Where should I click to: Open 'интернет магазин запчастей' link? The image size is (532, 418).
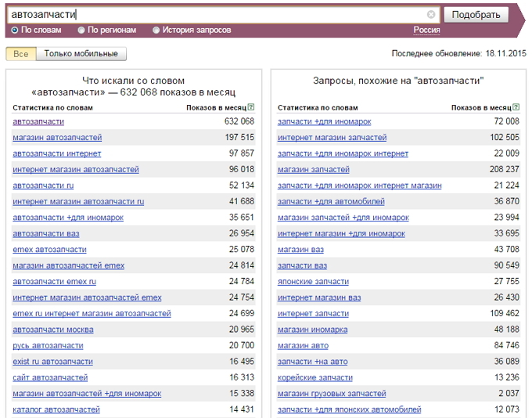pos(332,138)
